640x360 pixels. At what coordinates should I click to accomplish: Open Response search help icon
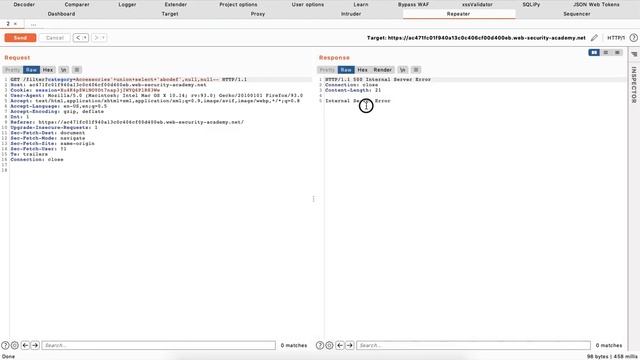click(320, 345)
